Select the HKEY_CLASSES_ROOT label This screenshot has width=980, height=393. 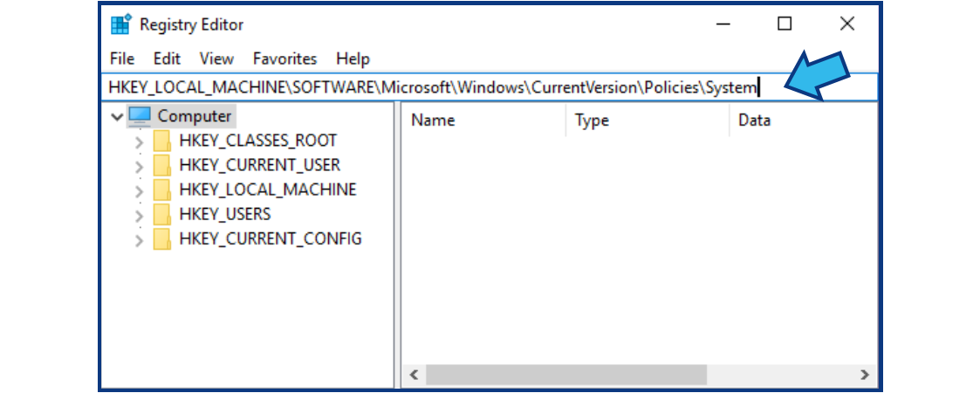[x=258, y=141]
